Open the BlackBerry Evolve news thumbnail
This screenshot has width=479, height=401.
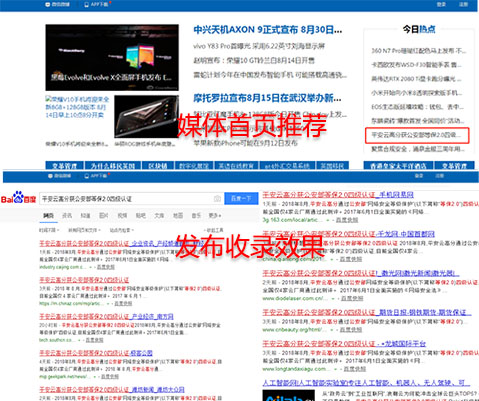click(112, 57)
